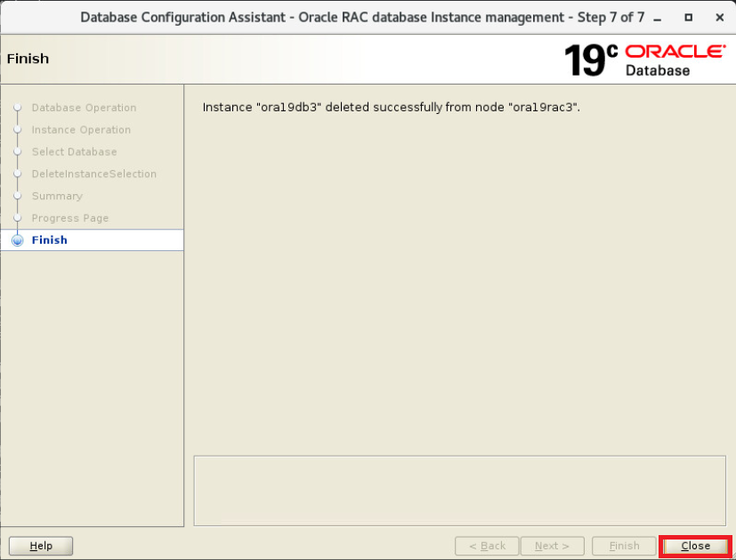Viewport: 736px width, 560px height.
Task: Select the Progress Page step
Action: pyautogui.click(x=70, y=218)
